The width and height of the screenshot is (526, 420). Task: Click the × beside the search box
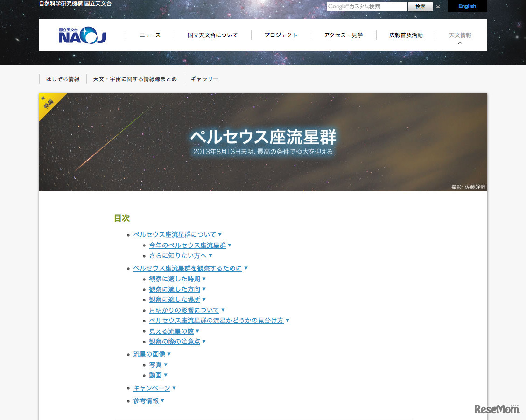pos(438,7)
